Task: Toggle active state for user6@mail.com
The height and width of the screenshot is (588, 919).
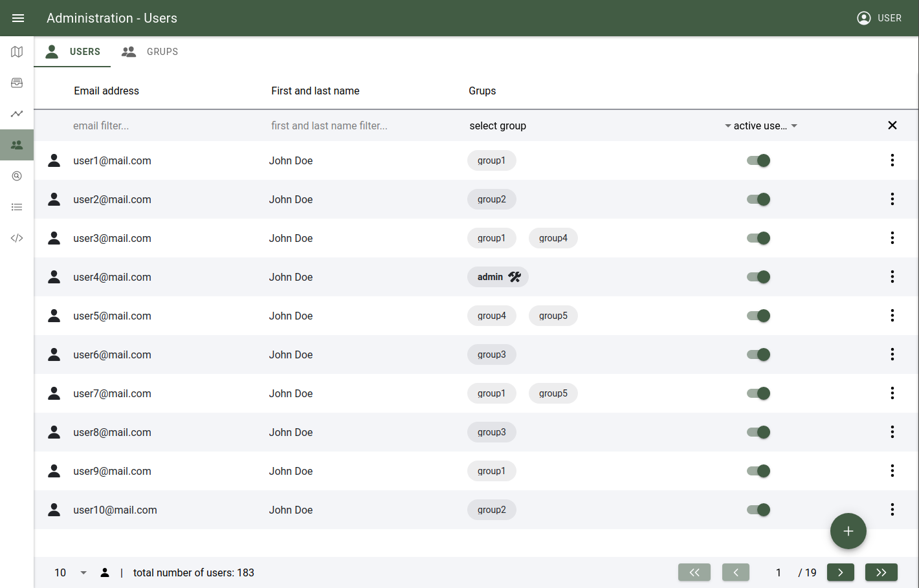Action: click(758, 354)
